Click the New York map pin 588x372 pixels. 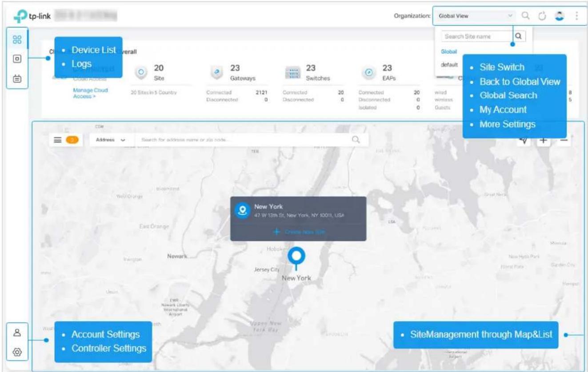[x=296, y=259]
